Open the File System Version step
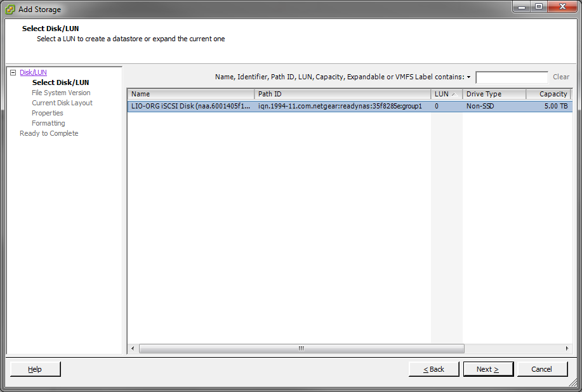This screenshot has height=392, width=582. (60, 92)
